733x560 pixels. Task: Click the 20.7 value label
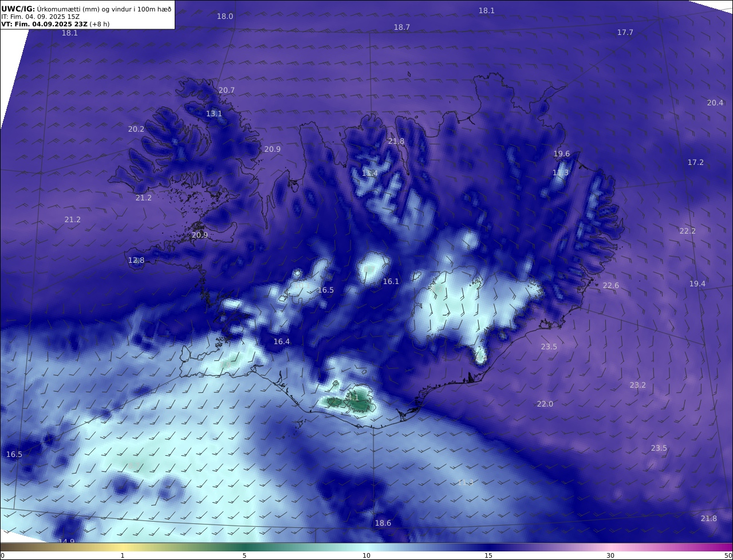coord(227,90)
